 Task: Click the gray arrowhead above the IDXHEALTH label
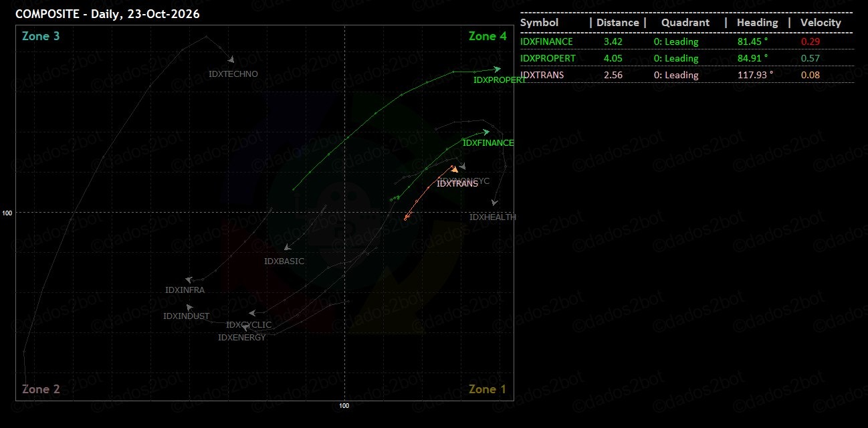click(x=494, y=202)
